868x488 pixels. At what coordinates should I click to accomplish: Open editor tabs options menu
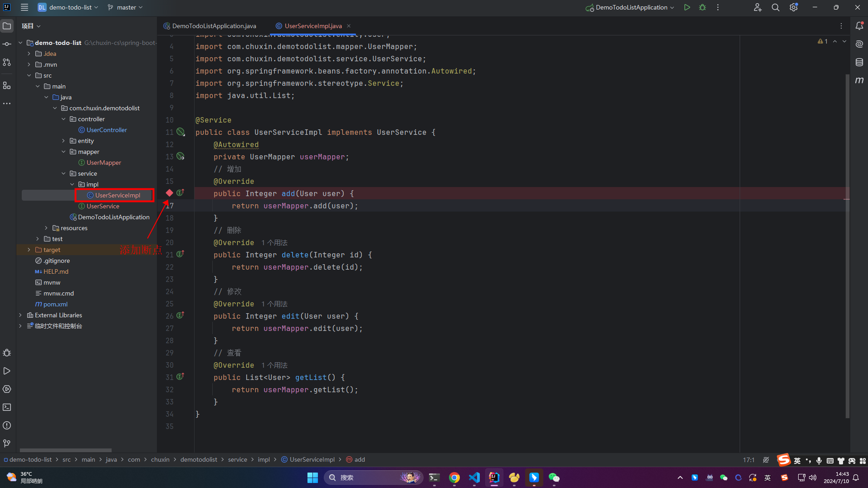(x=841, y=26)
